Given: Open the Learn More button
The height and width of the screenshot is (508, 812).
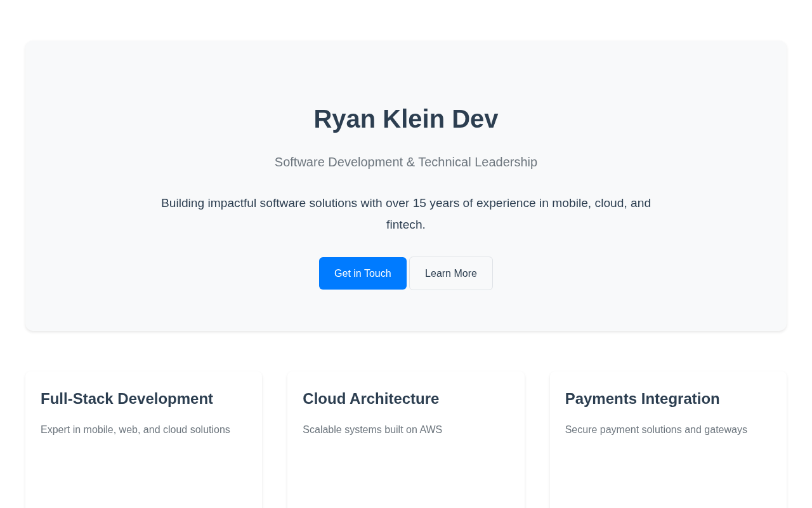Looking at the screenshot, I should 451,274.
